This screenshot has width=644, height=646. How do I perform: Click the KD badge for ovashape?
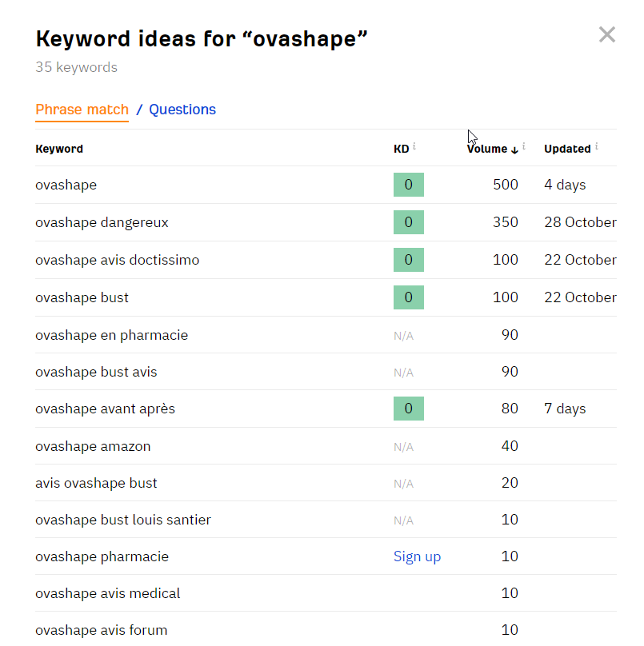[409, 185]
